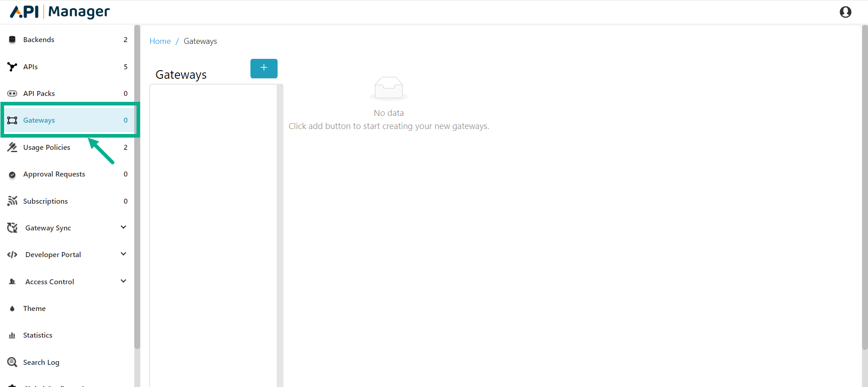Go to Home breadcrumb link

(160, 41)
